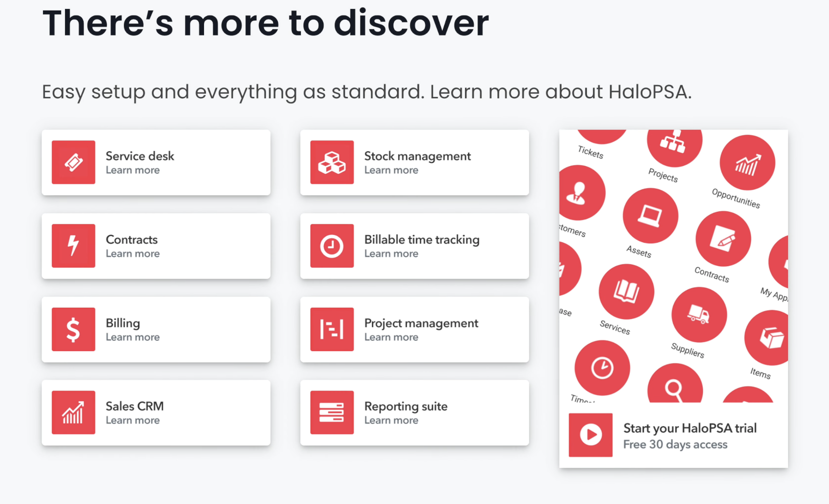
Task: Click the Contracts pencil-and-paper circle icon
Action: (x=723, y=239)
